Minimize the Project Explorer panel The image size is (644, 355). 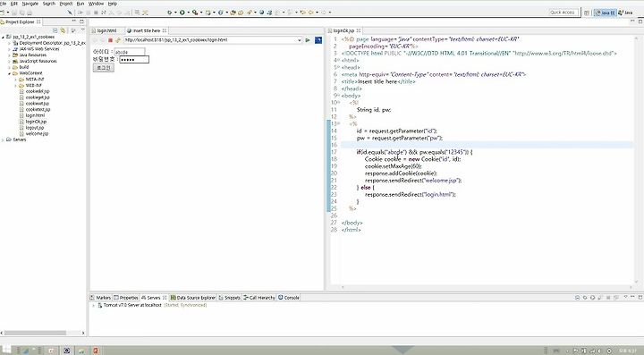coord(74,21)
